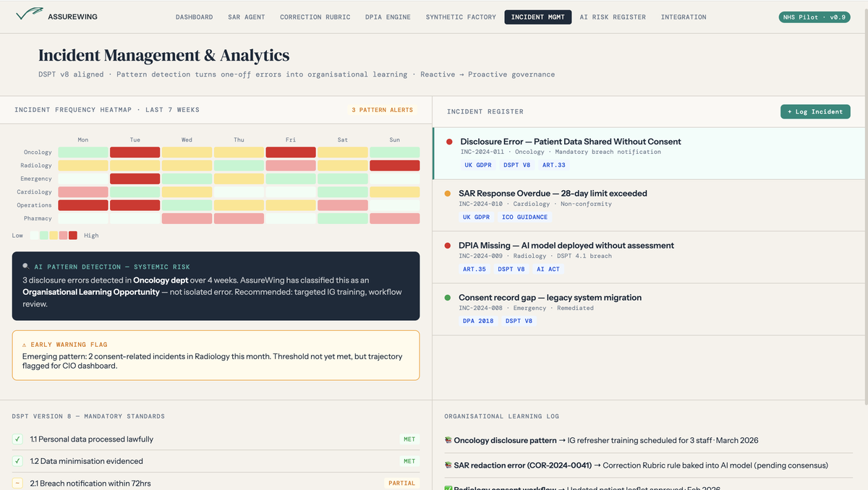Click the PARTIAL badge for 2.1 standard
868x490 pixels.
click(402, 483)
